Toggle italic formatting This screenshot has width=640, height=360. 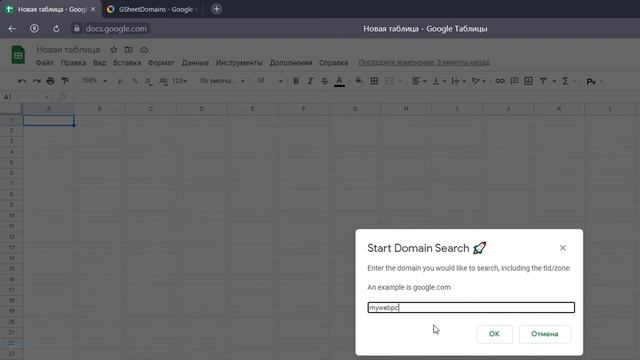pos(310,81)
